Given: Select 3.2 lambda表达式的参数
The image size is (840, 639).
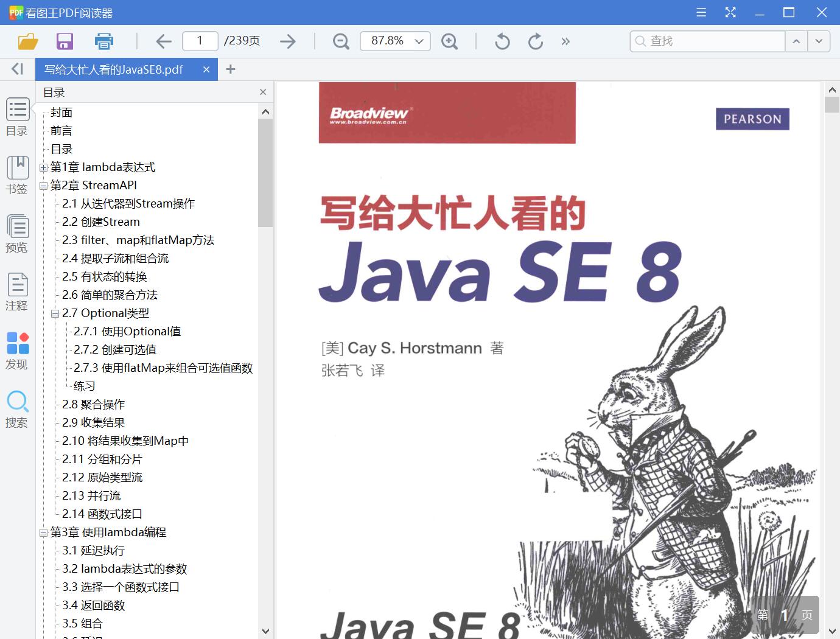Looking at the screenshot, I should 125,569.
